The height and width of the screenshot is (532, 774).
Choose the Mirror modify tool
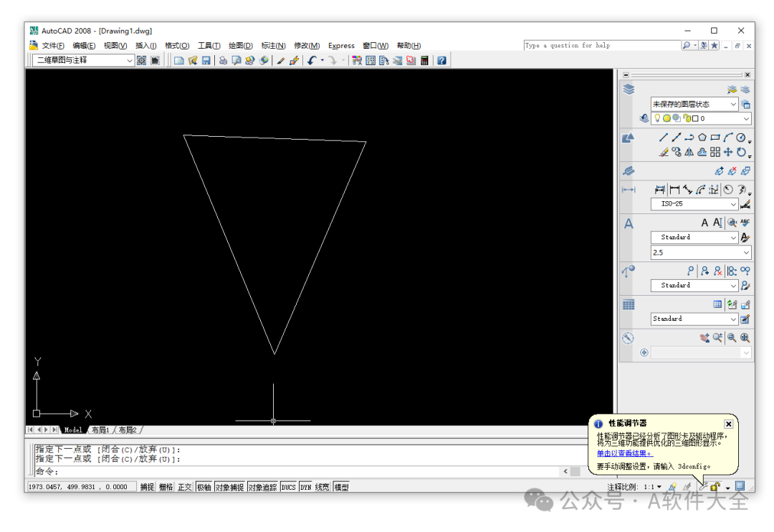point(689,153)
